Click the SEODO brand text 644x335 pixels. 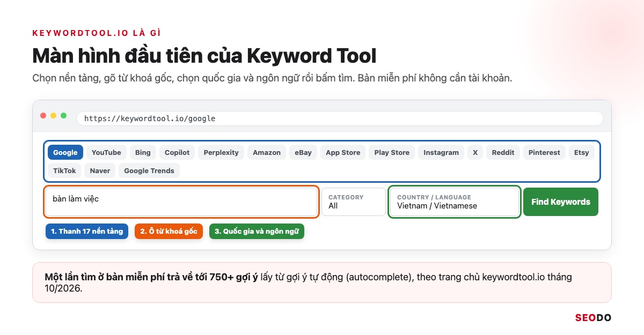593,318
